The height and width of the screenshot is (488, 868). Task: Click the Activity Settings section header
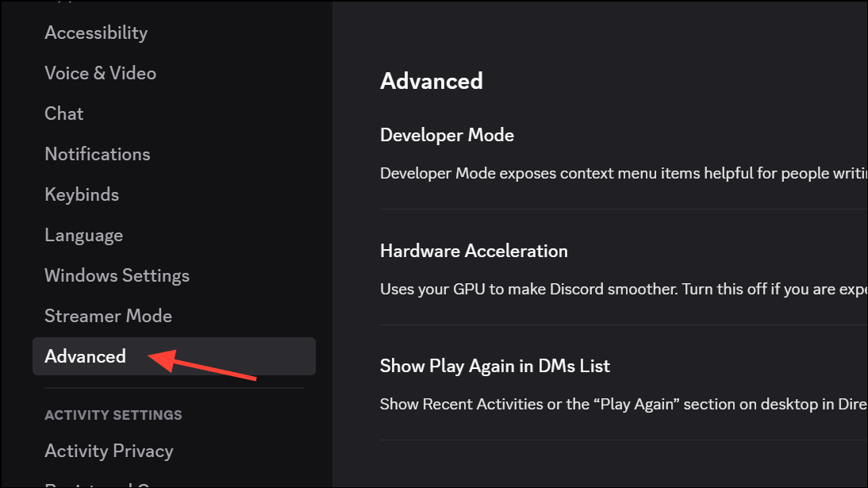tap(113, 415)
